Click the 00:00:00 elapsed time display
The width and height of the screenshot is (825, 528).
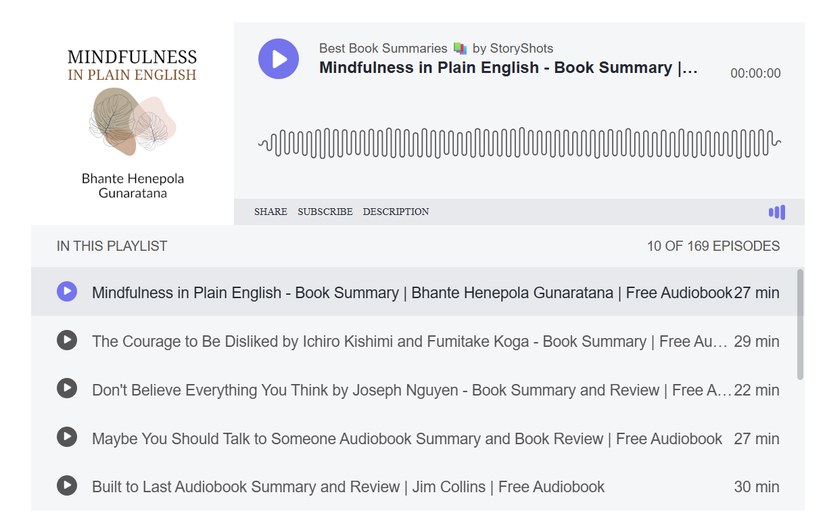tap(755, 73)
